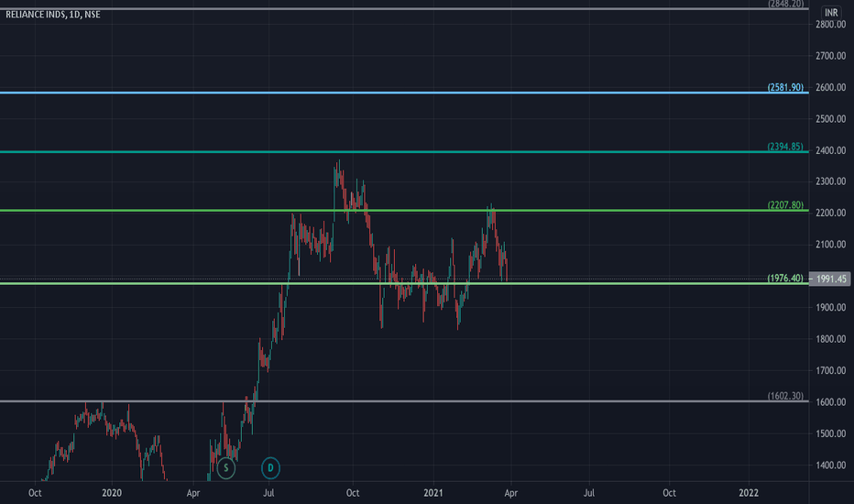
Task: Click the 2021 label on time axis
Action: [433, 493]
